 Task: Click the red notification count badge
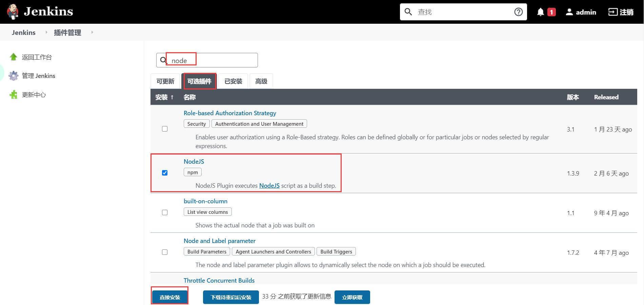[551, 12]
